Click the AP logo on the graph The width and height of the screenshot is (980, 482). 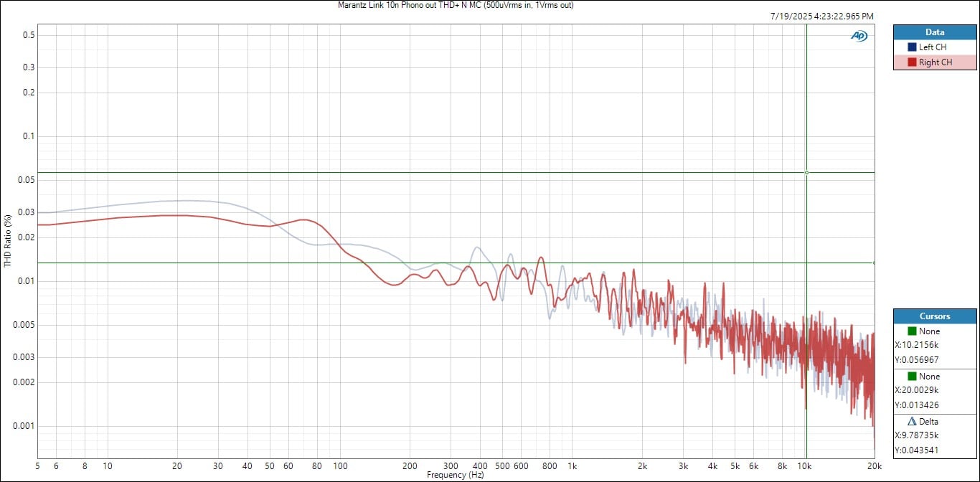pyautogui.click(x=859, y=36)
